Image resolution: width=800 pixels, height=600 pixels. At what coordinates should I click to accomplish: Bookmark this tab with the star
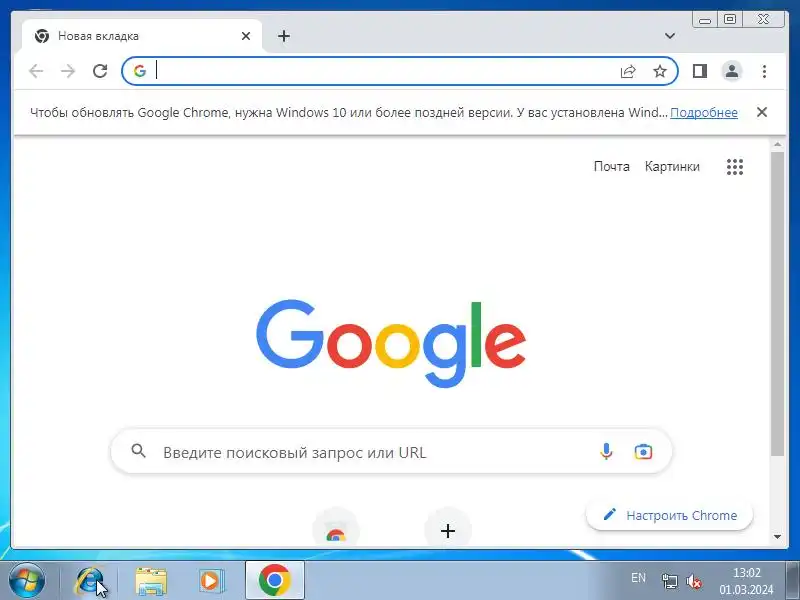tap(660, 71)
